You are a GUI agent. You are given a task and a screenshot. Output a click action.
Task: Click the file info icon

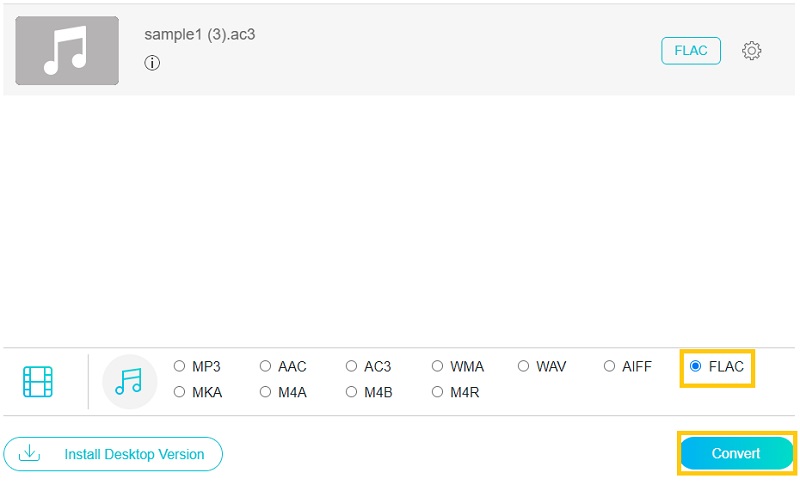(x=152, y=63)
